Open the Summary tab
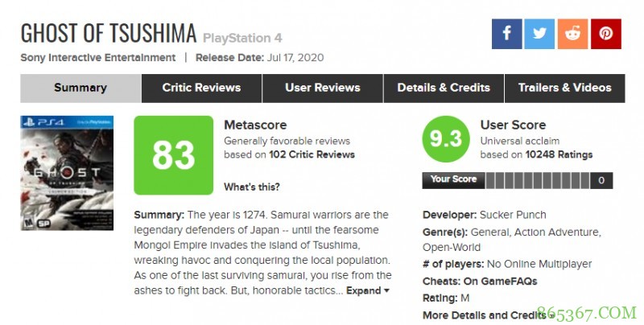This screenshot has width=644, height=325. click(80, 88)
